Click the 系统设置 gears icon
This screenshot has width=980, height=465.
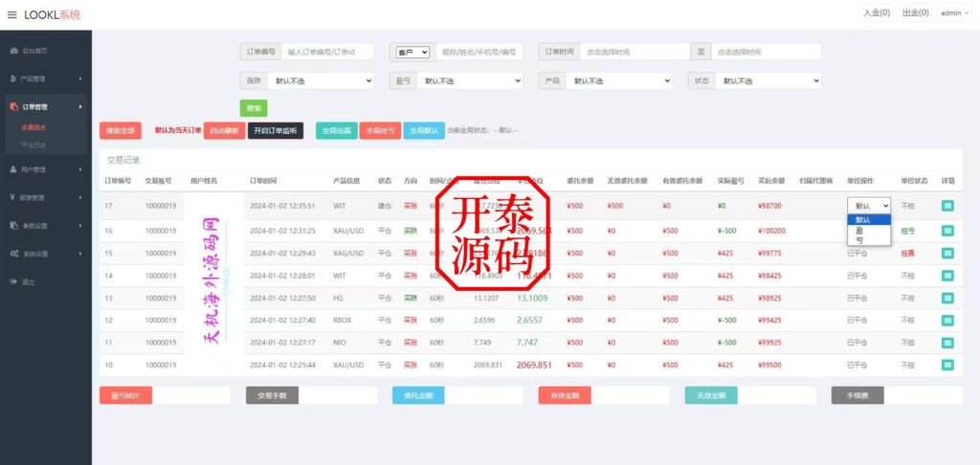pos(13,254)
